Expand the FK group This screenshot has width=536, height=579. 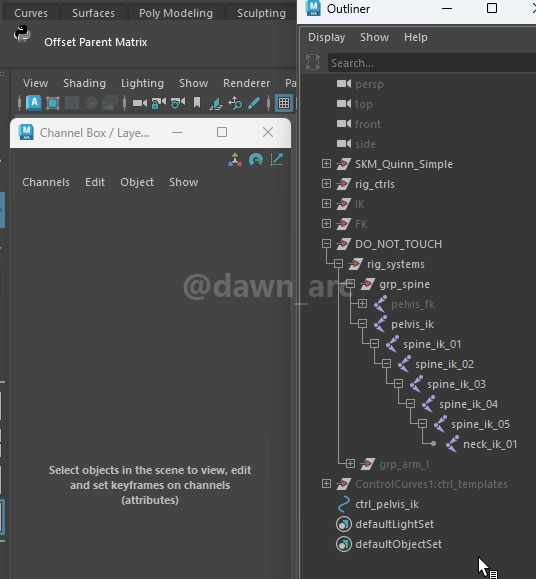(x=326, y=223)
